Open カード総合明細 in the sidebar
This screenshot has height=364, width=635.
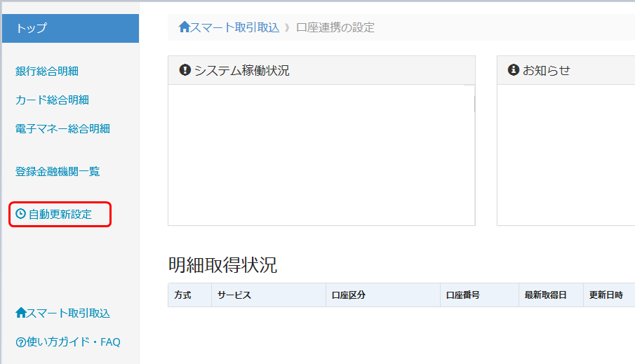pos(52,100)
